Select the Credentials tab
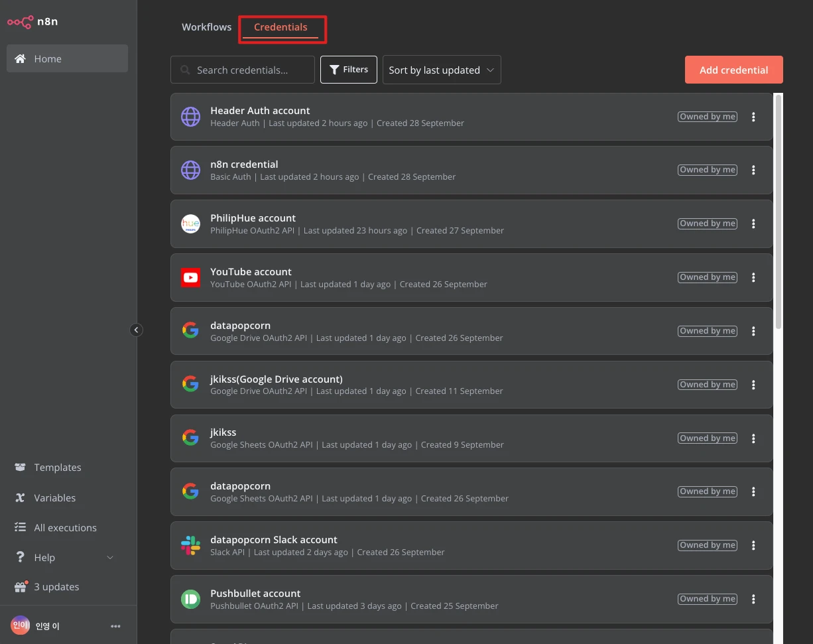The height and width of the screenshot is (644, 813). tap(281, 27)
